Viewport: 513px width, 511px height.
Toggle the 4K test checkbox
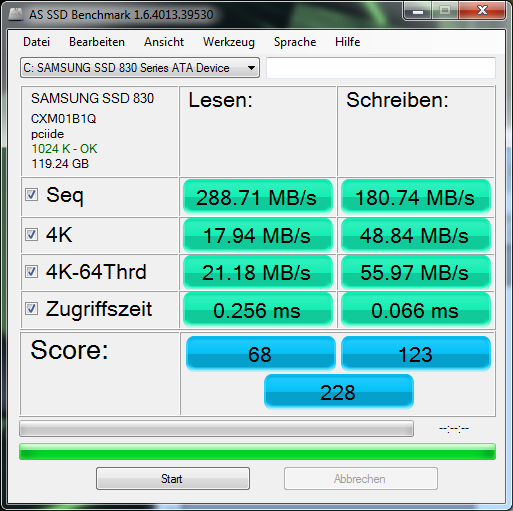[31, 235]
